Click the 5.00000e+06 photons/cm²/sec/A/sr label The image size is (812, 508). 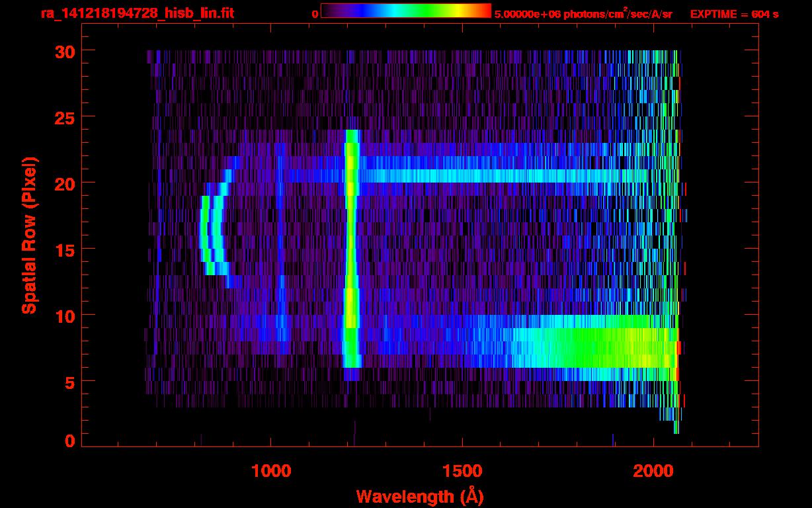coord(583,13)
